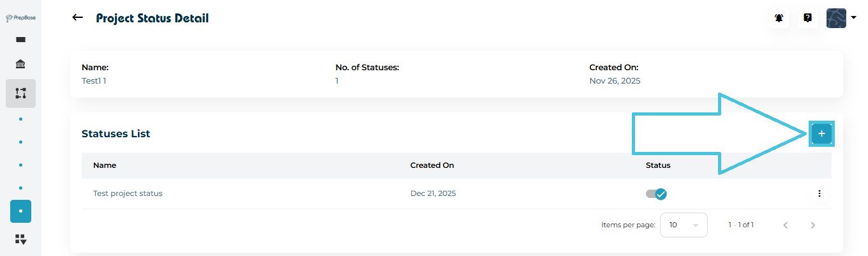The height and width of the screenshot is (256, 868).
Task: Open the notifications bell
Action: pyautogui.click(x=779, y=19)
